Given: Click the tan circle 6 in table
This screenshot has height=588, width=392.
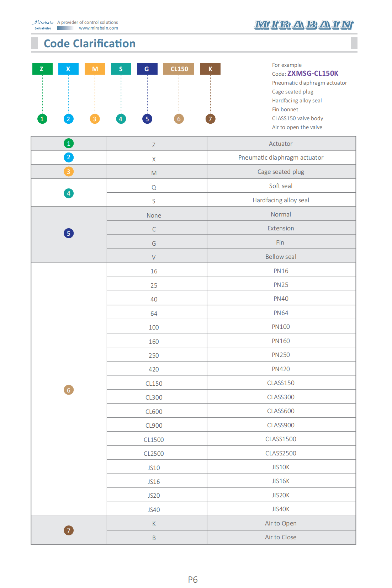Looking at the screenshot, I should tap(69, 390).
